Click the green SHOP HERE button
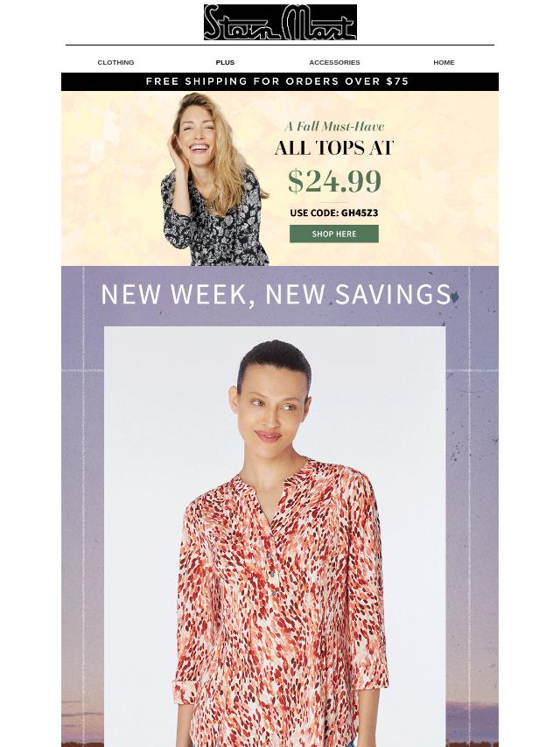This screenshot has width=560, height=747. tap(334, 234)
